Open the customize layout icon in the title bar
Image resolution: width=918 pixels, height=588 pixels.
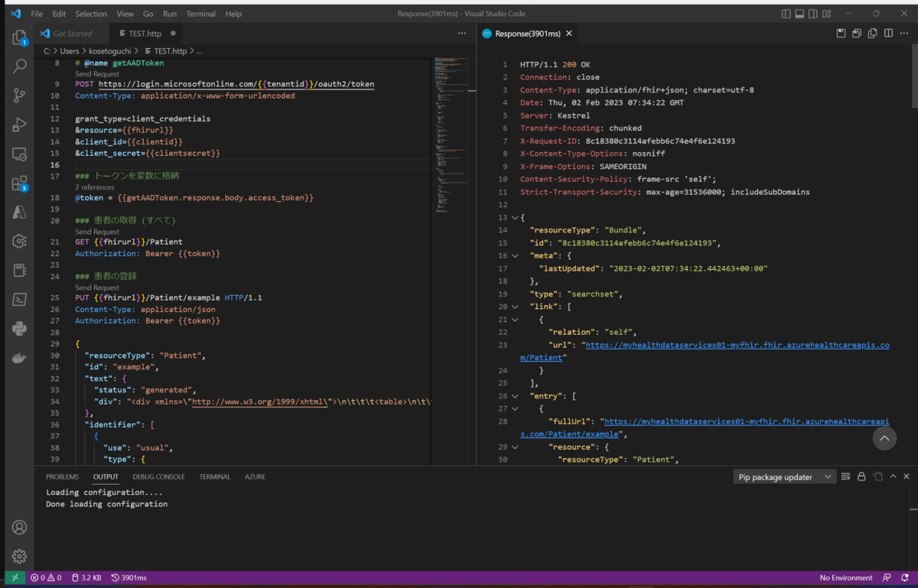point(826,14)
